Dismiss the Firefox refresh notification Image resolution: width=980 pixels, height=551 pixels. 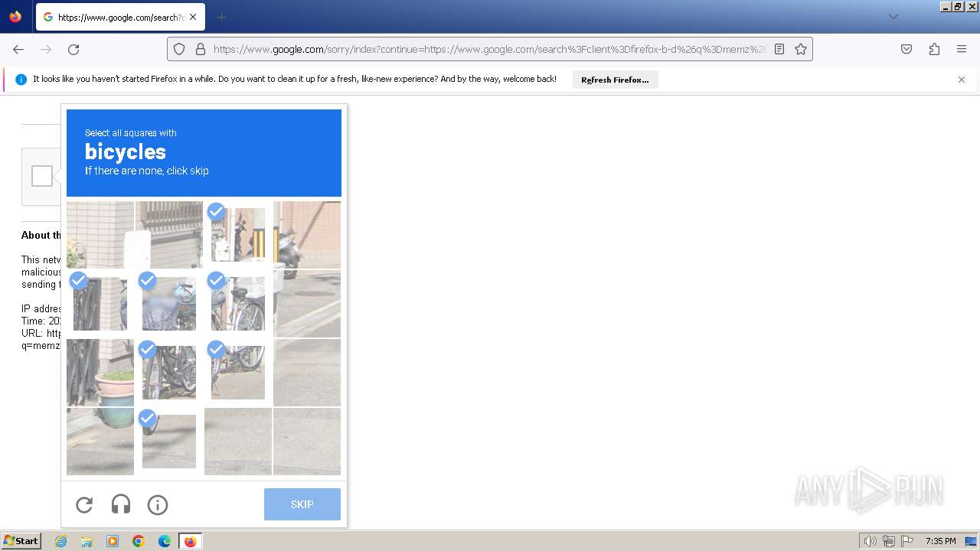tap(962, 80)
